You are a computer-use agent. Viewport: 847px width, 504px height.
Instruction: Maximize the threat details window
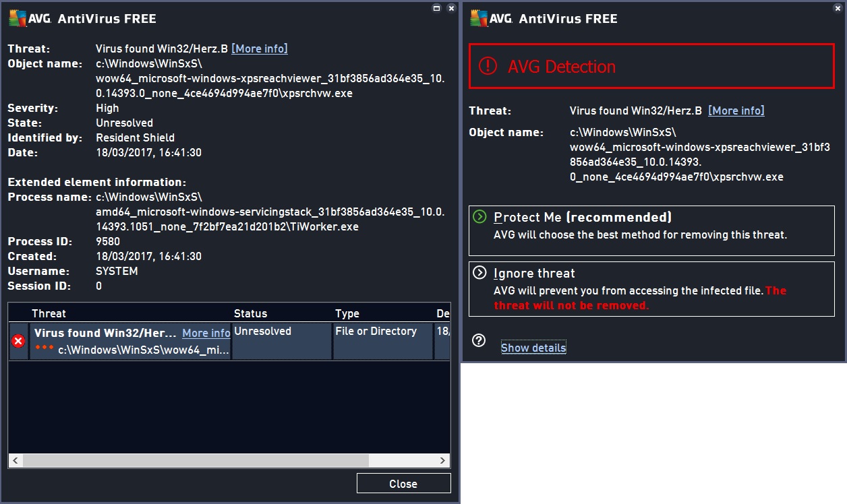(x=436, y=8)
